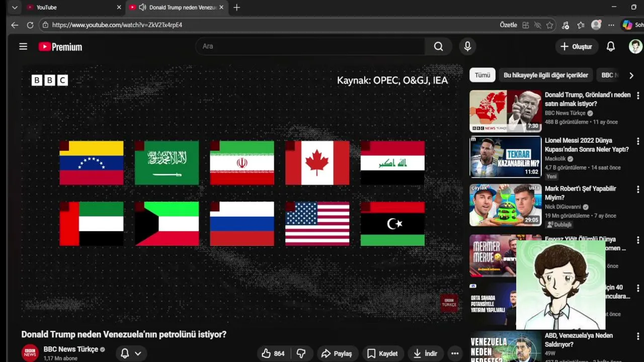Open Orta Sahada Potansiyele video thumbnail
The image size is (644, 362).
click(x=493, y=304)
